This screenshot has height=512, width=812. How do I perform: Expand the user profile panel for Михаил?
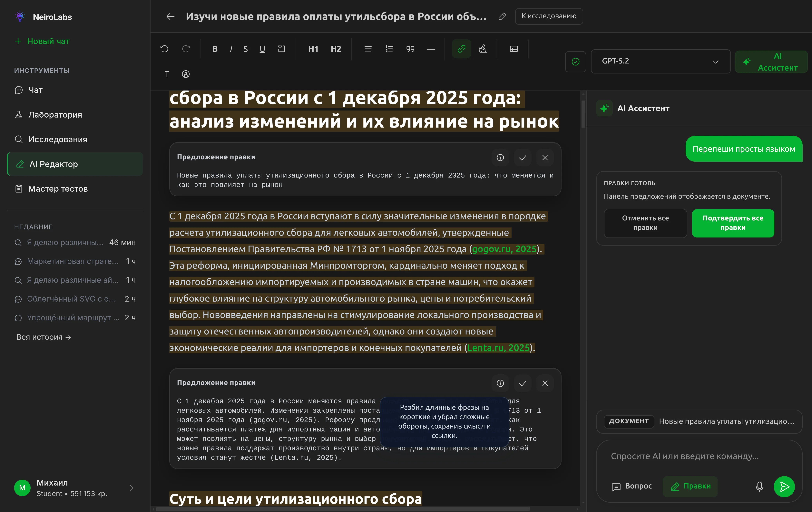pyautogui.click(x=131, y=488)
